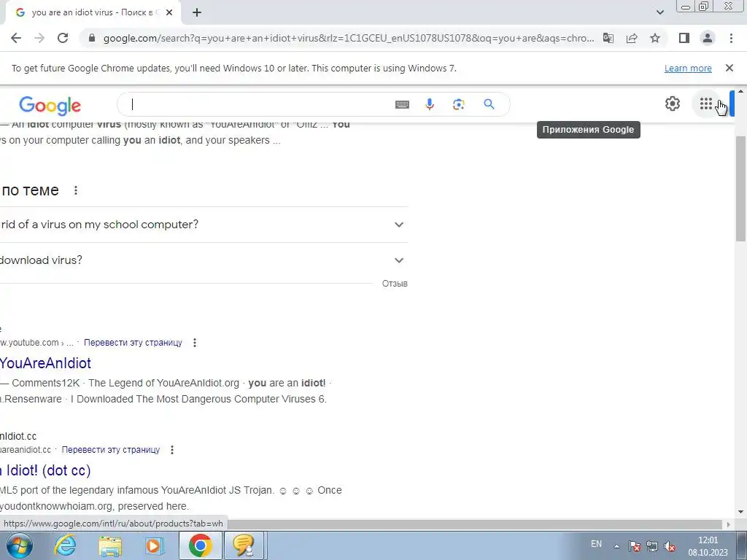
Task: View site security lock info
Action: pos(92,38)
